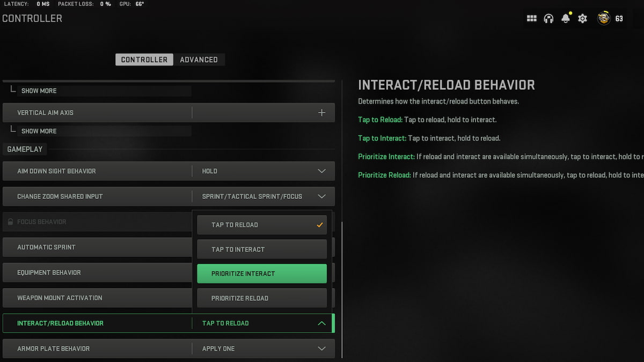Open the settings gear icon

pos(582,18)
